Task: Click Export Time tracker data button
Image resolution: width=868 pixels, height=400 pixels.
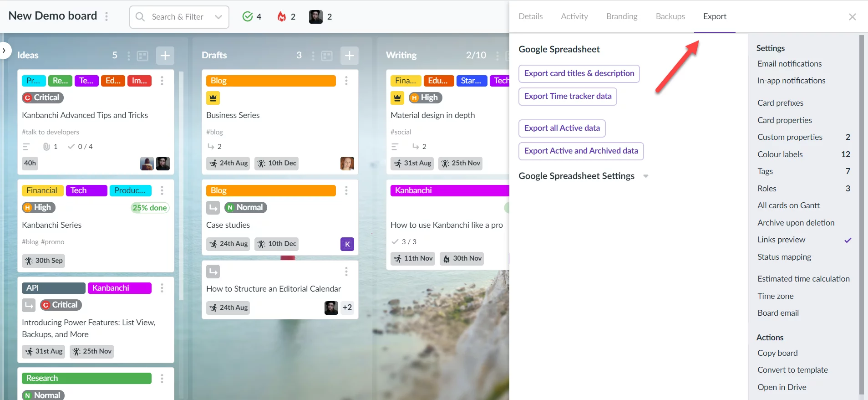Action: [x=568, y=96]
